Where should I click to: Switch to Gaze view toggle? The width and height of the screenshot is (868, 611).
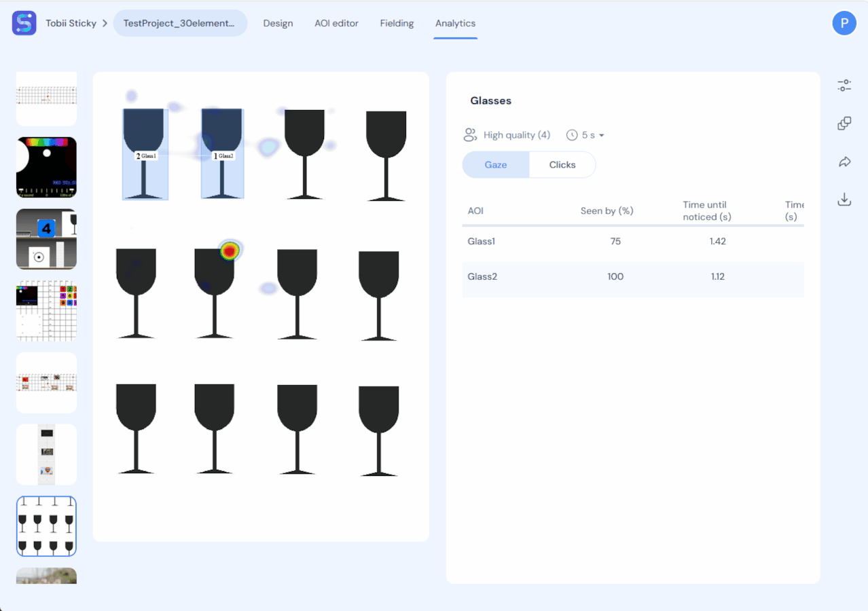point(496,165)
